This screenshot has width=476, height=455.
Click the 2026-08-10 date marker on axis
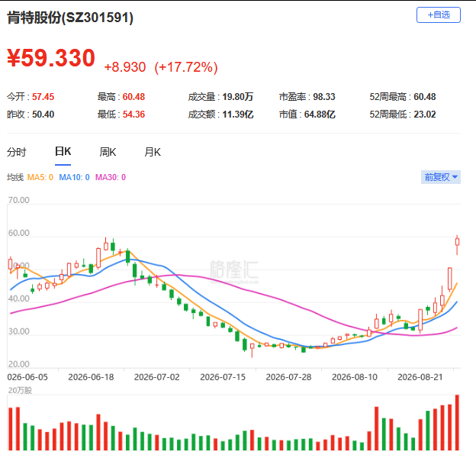[354, 377]
